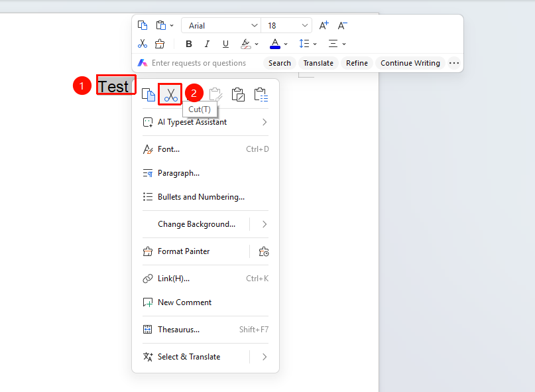Click the line spacing icon

point(304,44)
